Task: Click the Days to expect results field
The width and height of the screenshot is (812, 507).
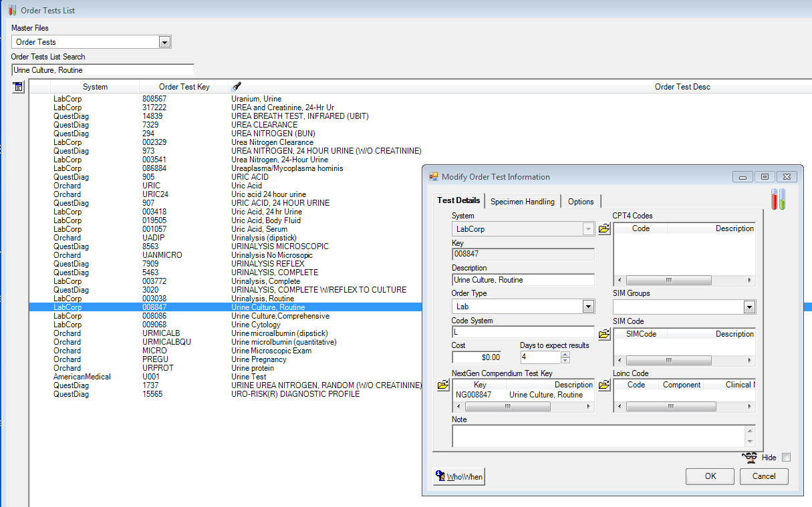Action: (x=540, y=357)
